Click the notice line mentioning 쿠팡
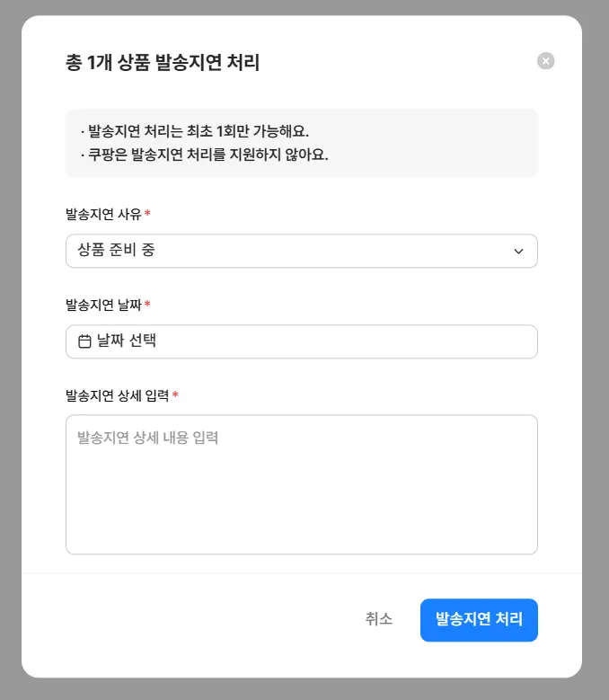 click(204, 155)
